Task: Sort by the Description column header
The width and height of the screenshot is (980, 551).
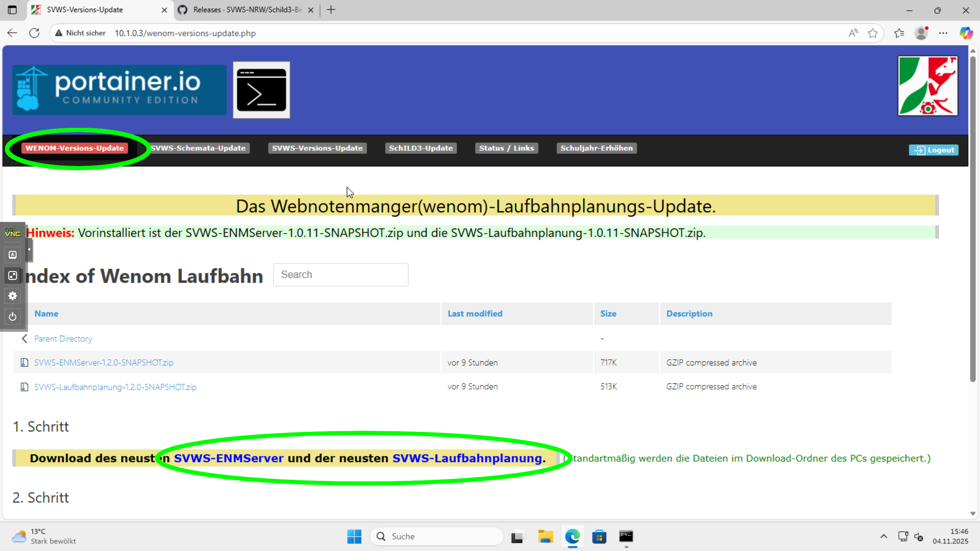Action: click(x=689, y=314)
